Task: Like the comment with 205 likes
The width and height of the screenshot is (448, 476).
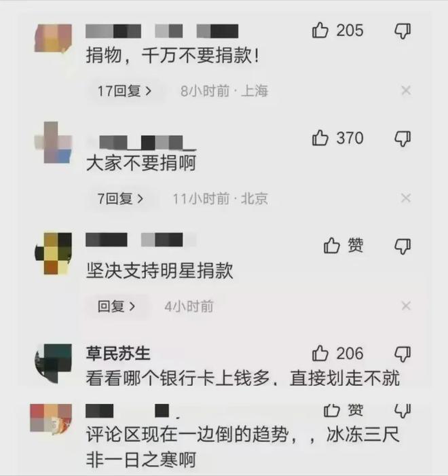Action: pyautogui.click(x=320, y=31)
